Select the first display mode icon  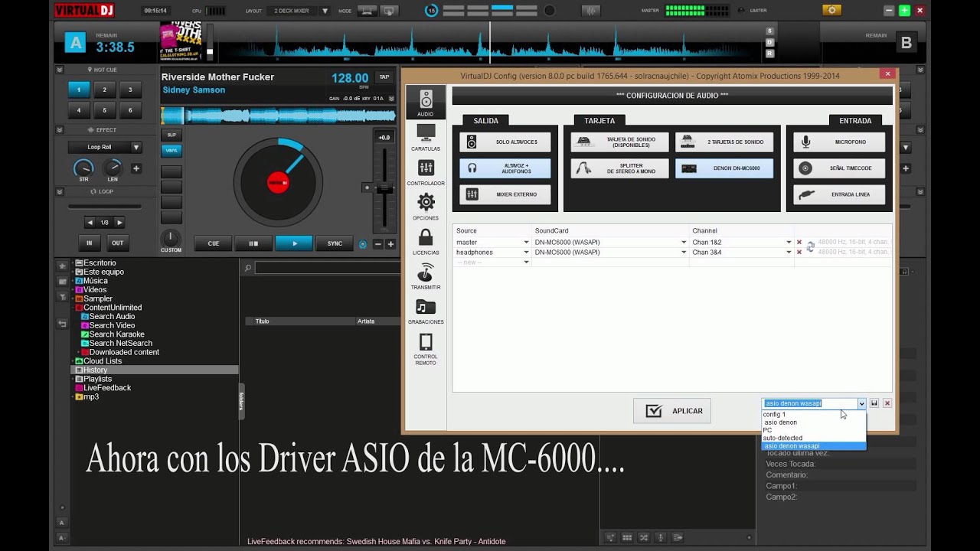(367, 11)
